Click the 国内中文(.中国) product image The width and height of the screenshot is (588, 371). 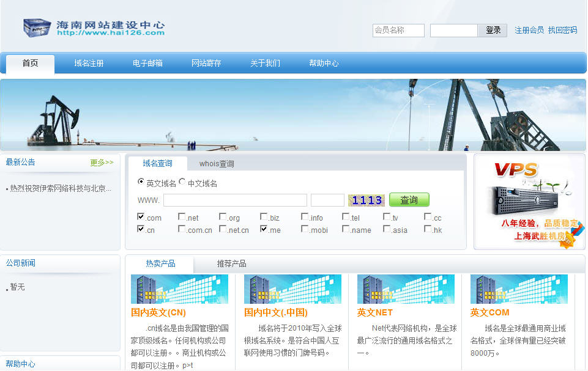point(292,289)
